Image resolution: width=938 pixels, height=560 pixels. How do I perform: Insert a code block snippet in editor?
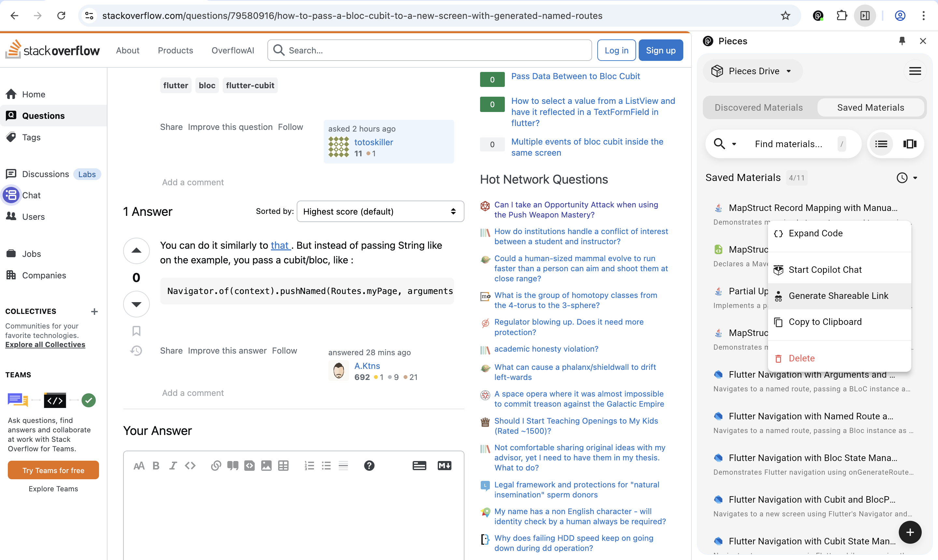pos(249,465)
